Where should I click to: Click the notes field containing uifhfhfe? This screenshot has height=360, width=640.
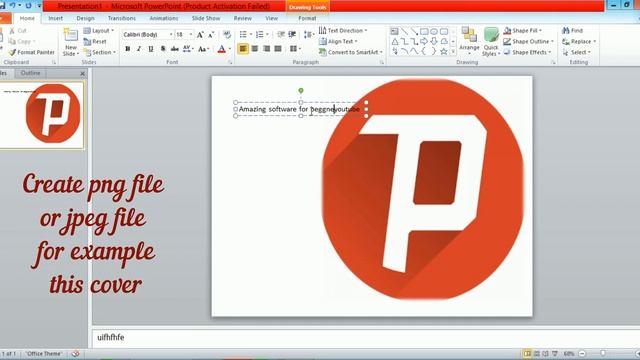(366, 338)
